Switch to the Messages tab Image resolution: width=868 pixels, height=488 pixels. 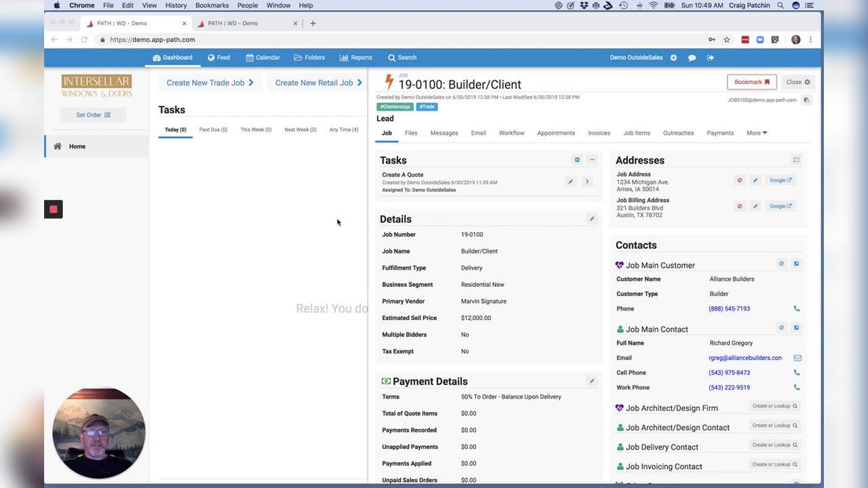pyautogui.click(x=444, y=133)
